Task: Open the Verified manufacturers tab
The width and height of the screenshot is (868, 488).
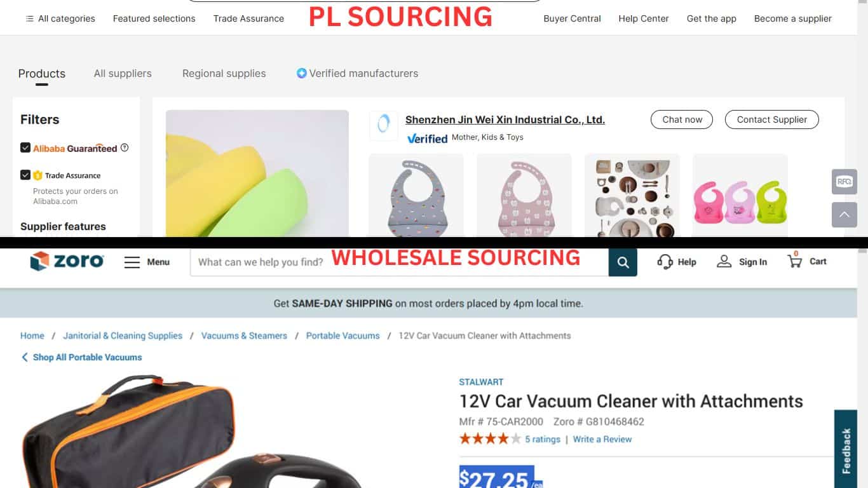Action: coord(357,73)
